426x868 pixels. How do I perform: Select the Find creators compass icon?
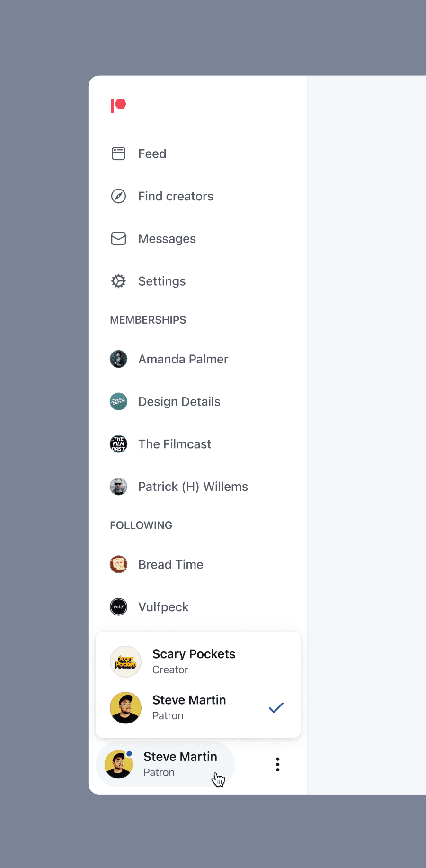click(x=118, y=196)
